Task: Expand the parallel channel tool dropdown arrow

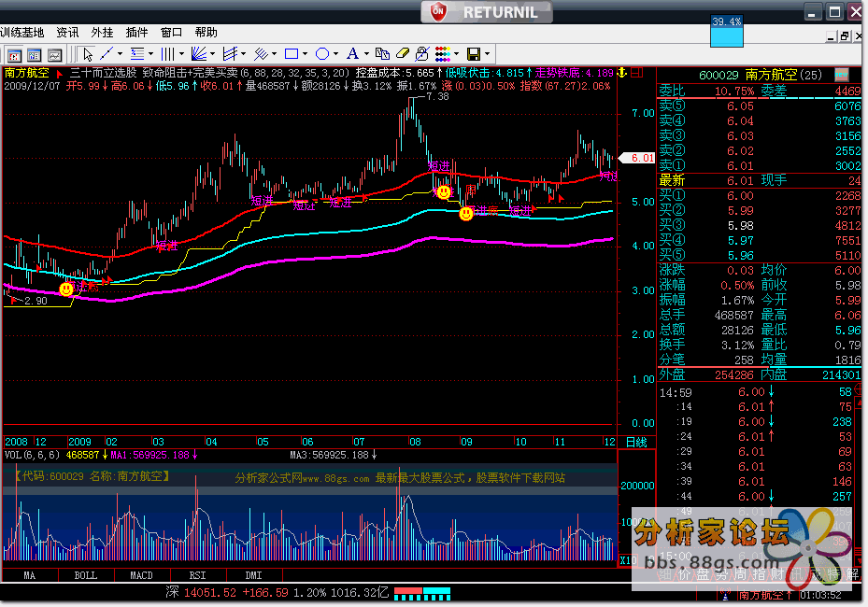Action: point(243,54)
